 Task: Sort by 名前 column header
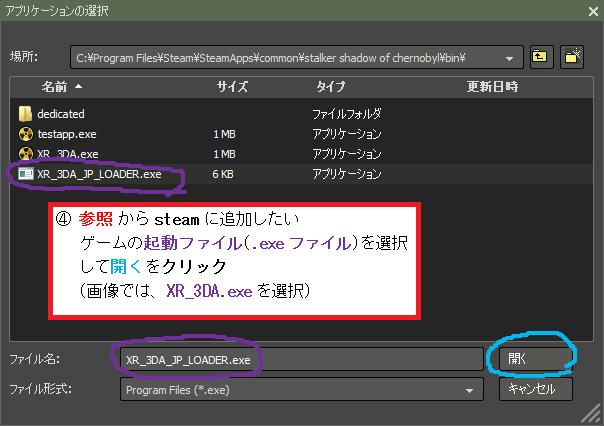pos(54,87)
